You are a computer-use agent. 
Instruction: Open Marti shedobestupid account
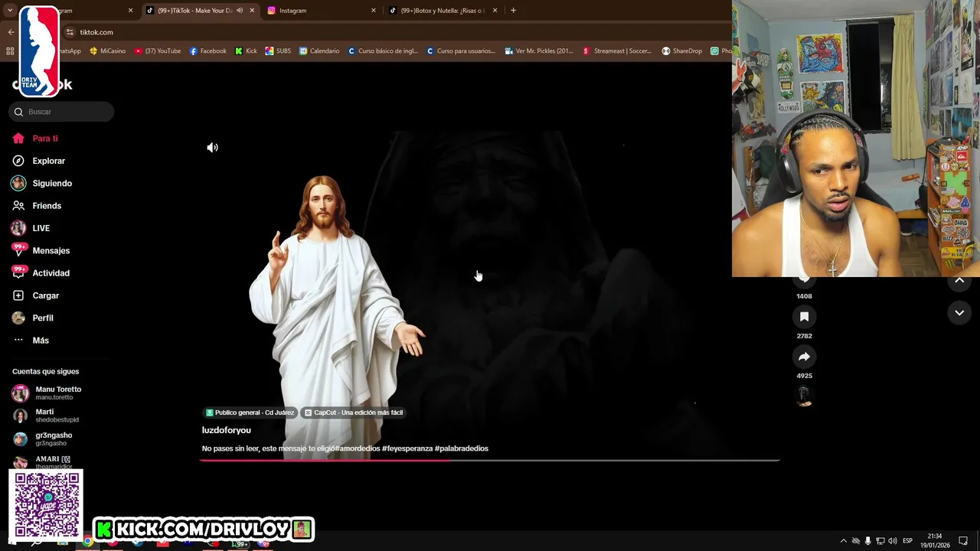click(46, 416)
